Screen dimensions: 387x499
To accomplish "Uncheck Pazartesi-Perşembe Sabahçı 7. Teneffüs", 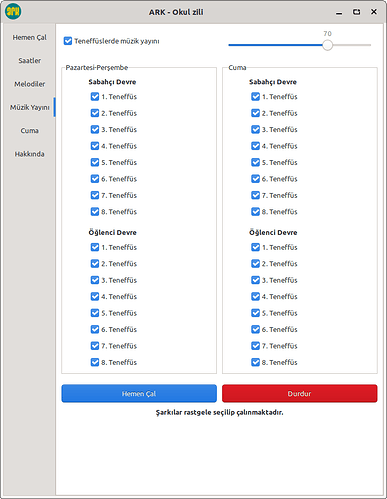I will coord(95,195).
